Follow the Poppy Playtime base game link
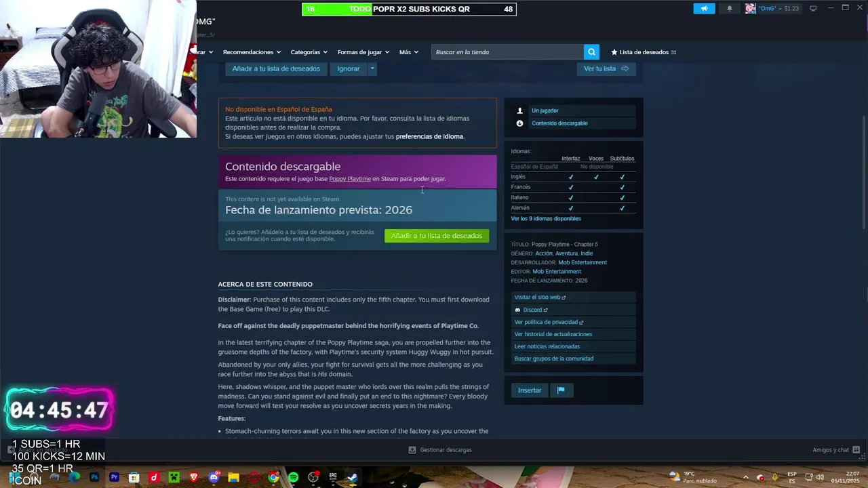This screenshot has width=868, height=488. 350,179
